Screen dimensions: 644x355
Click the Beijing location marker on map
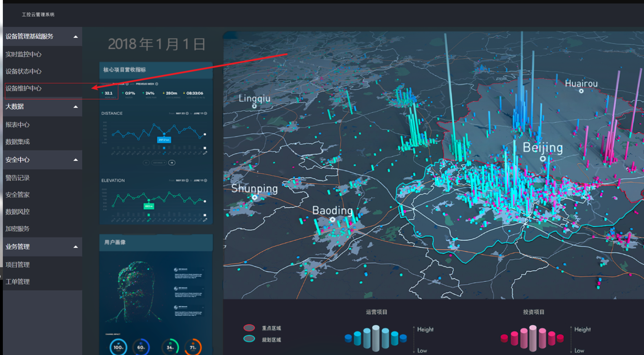pos(543,159)
